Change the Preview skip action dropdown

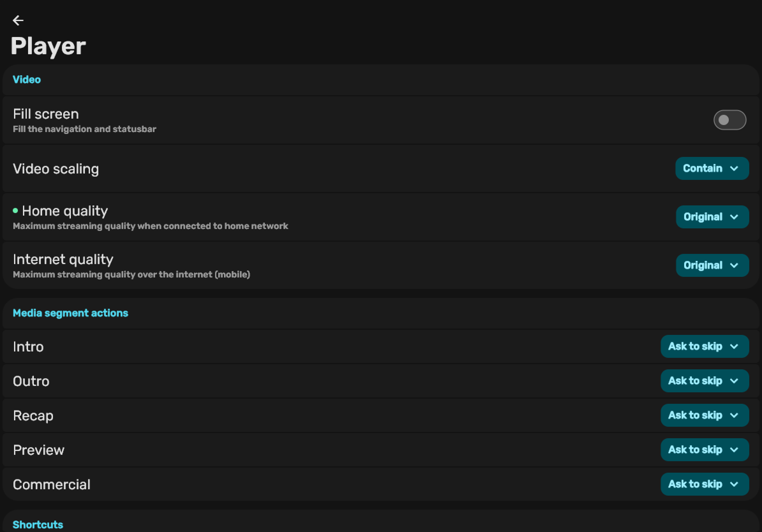pyautogui.click(x=704, y=450)
